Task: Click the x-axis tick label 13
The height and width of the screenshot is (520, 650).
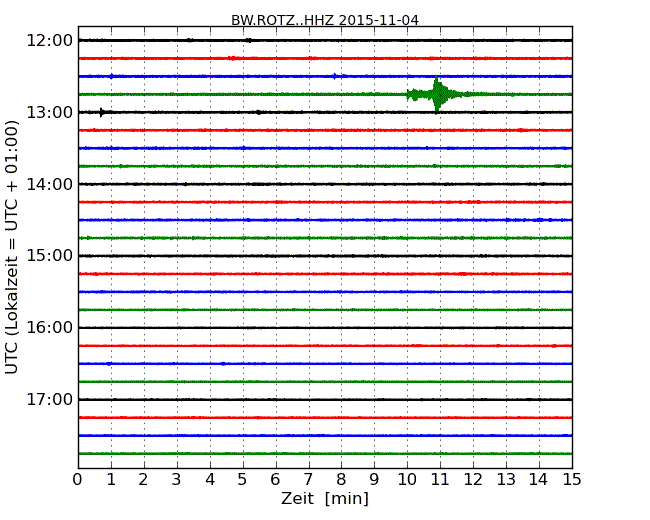Action: coord(506,480)
